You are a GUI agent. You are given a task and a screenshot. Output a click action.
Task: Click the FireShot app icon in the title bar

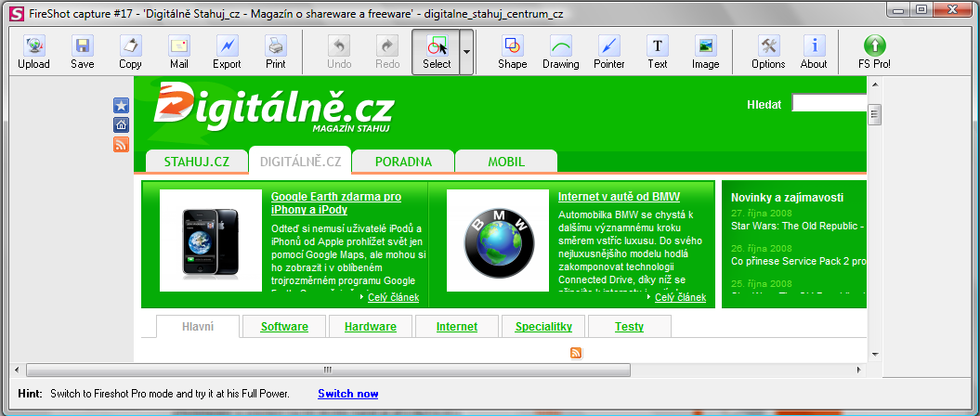19,13
